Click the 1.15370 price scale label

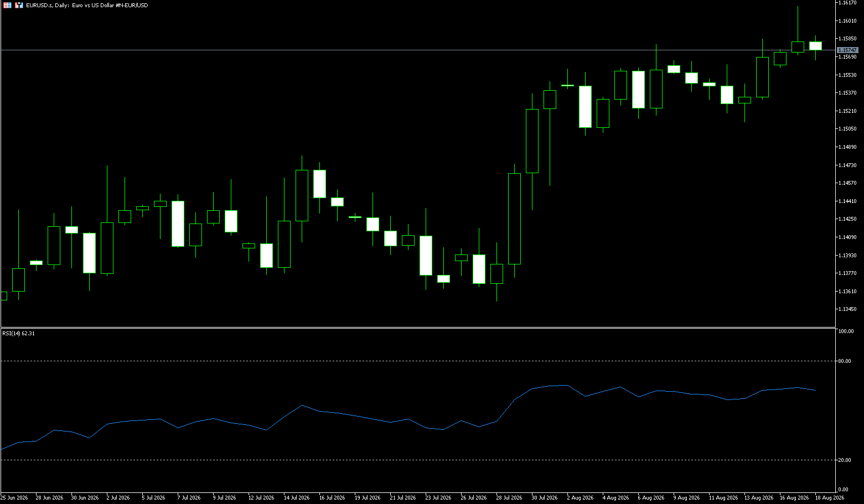tap(847, 93)
